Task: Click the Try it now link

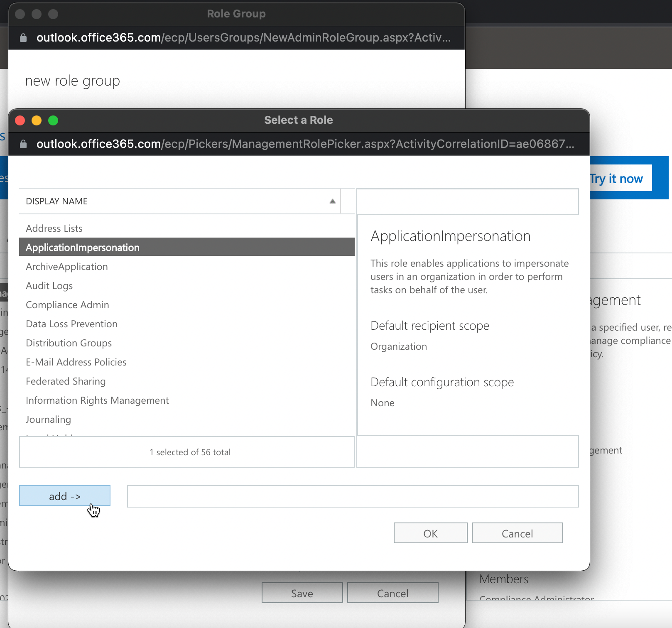Action: pyautogui.click(x=616, y=179)
